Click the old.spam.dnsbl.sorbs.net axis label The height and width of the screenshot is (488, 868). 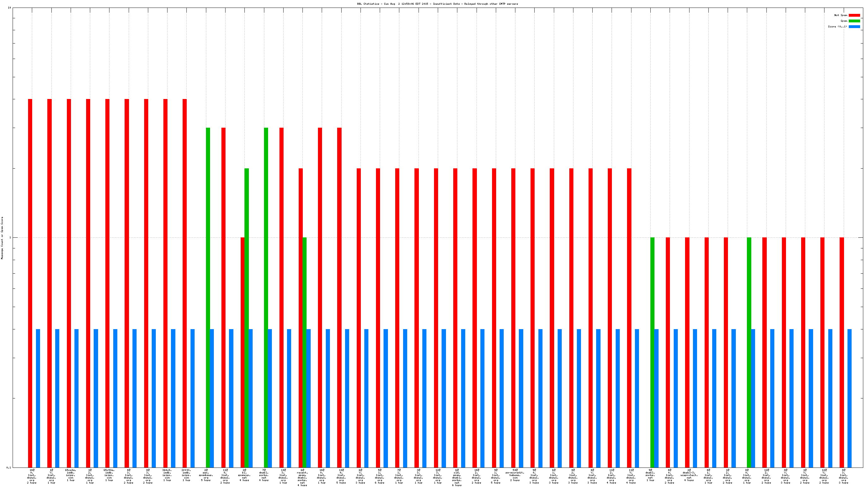pos(457,478)
